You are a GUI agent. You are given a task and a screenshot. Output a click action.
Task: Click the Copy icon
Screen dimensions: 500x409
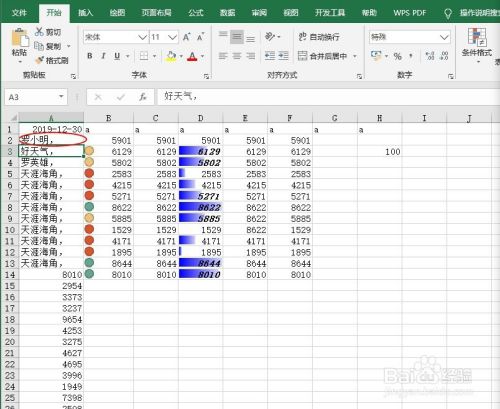(x=39, y=46)
